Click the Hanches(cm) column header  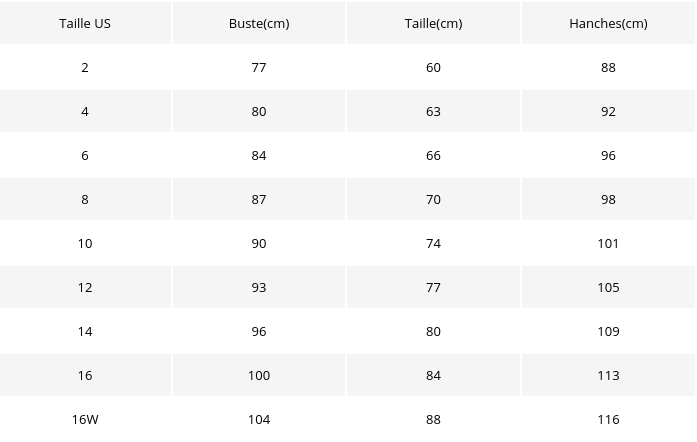pyautogui.click(x=608, y=24)
